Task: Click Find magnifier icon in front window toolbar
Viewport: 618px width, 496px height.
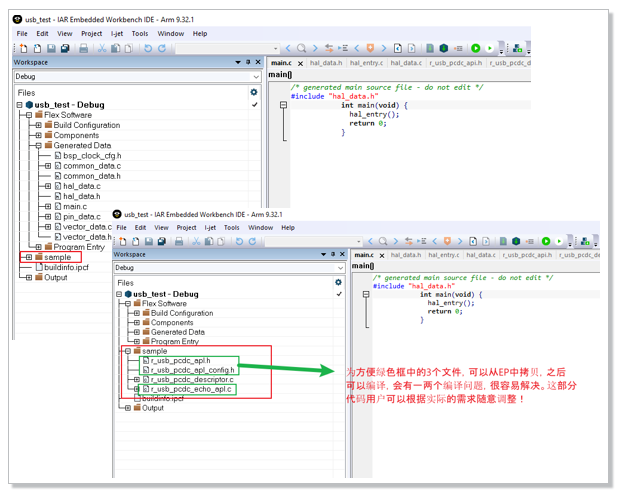Action: point(383,241)
